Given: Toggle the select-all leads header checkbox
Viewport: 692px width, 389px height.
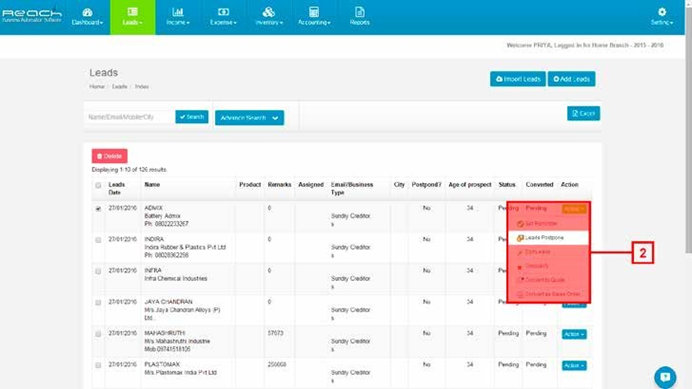Looking at the screenshot, I should (x=98, y=185).
